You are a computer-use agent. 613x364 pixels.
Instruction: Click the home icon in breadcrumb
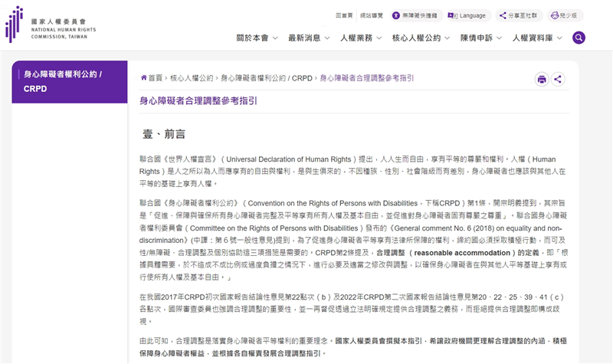point(144,78)
